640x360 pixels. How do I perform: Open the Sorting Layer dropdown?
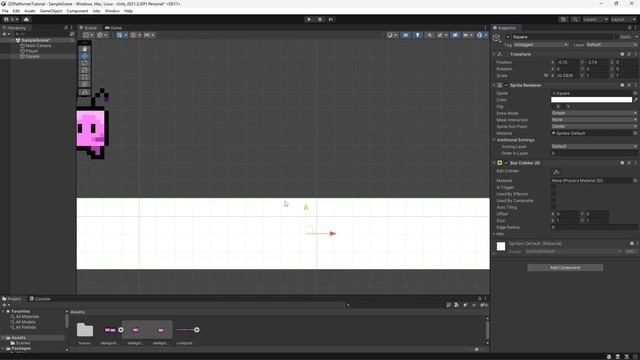point(594,146)
